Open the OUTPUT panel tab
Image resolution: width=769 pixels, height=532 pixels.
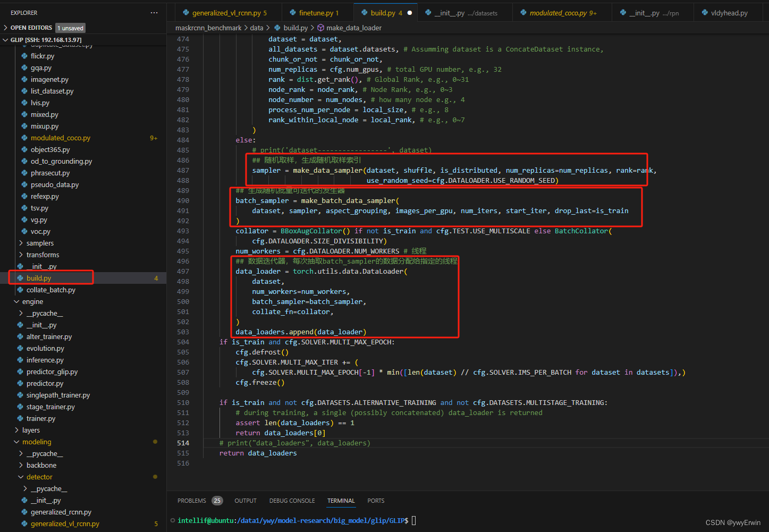246,501
